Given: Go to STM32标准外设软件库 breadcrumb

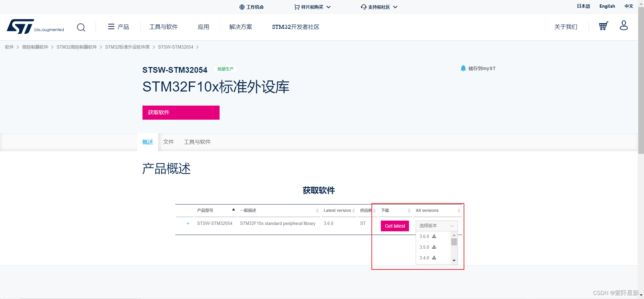Looking at the screenshot, I should tap(127, 47).
